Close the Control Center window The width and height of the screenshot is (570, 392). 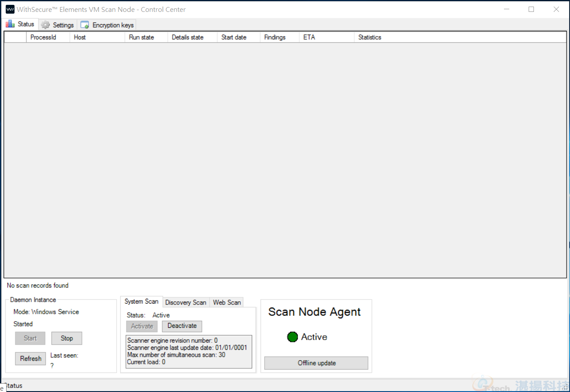[x=556, y=9]
